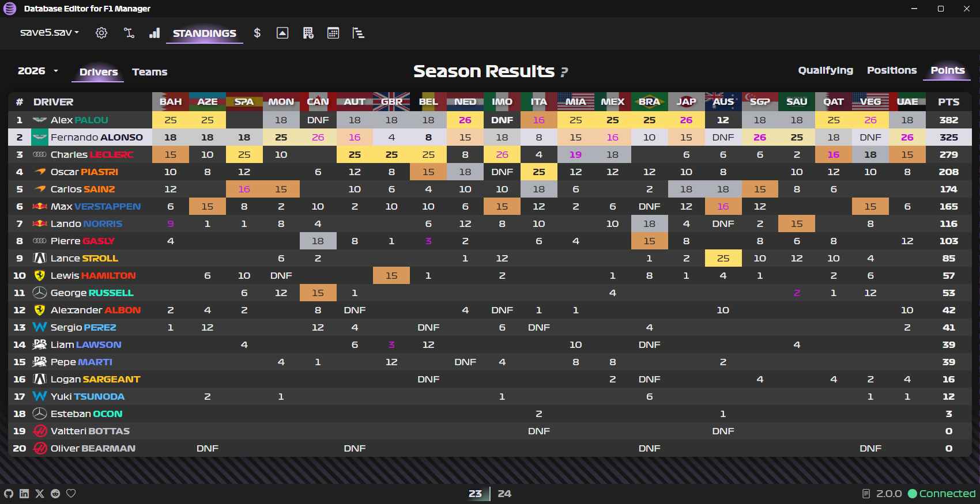
Task: Click the Alpine logo beside Lance Stroll
Action: [x=39, y=258]
